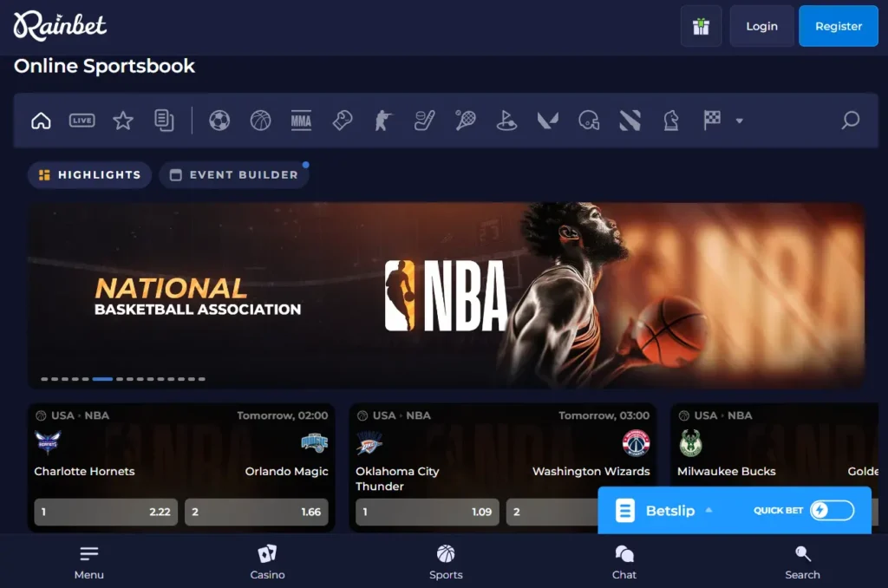Open the Event Builder tab

tap(233, 174)
